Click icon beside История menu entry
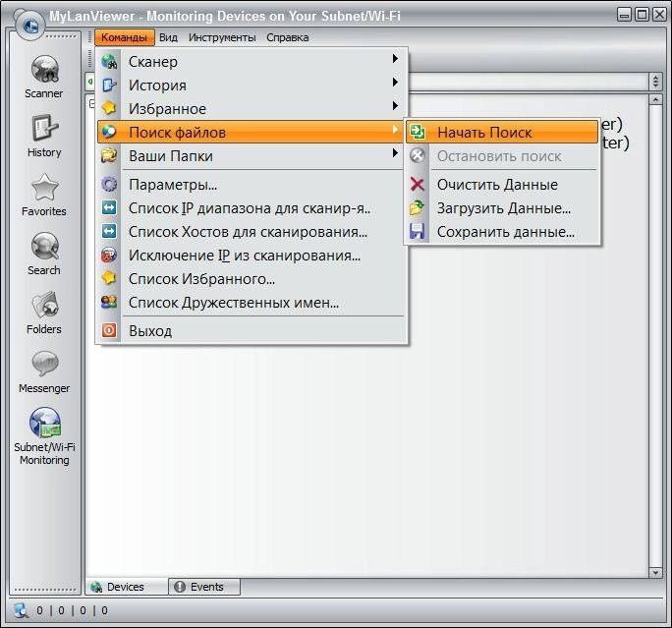Image resolution: width=672 pixels, height=628 pixels. (x=109, y=86)
